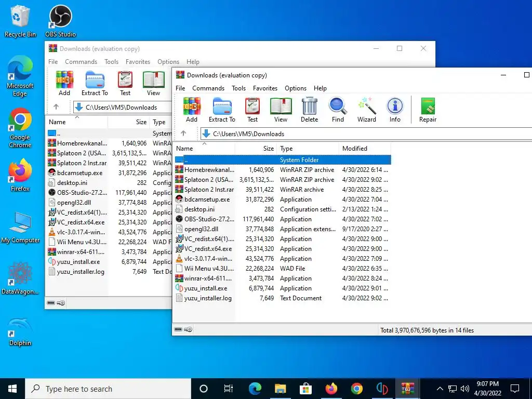Screen dimensions: 532x399
Task: Select Microsoft Edge desktop shortcut
Action: coord(20,76)
